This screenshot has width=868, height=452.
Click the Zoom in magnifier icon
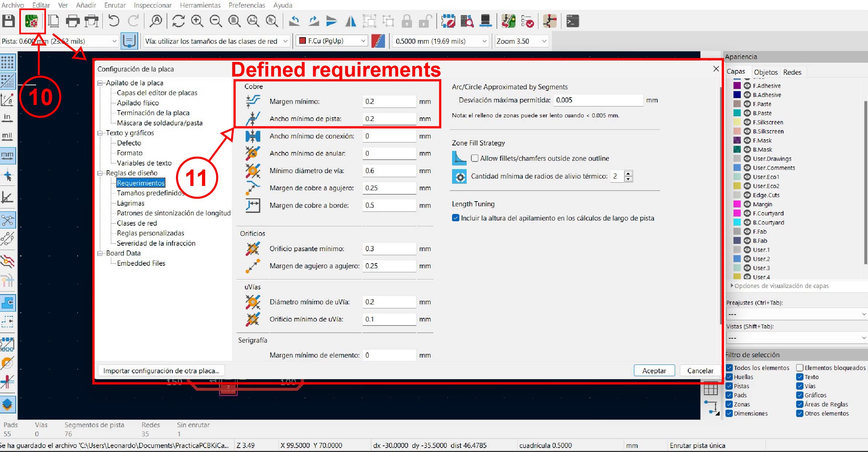tap(197, 21)
